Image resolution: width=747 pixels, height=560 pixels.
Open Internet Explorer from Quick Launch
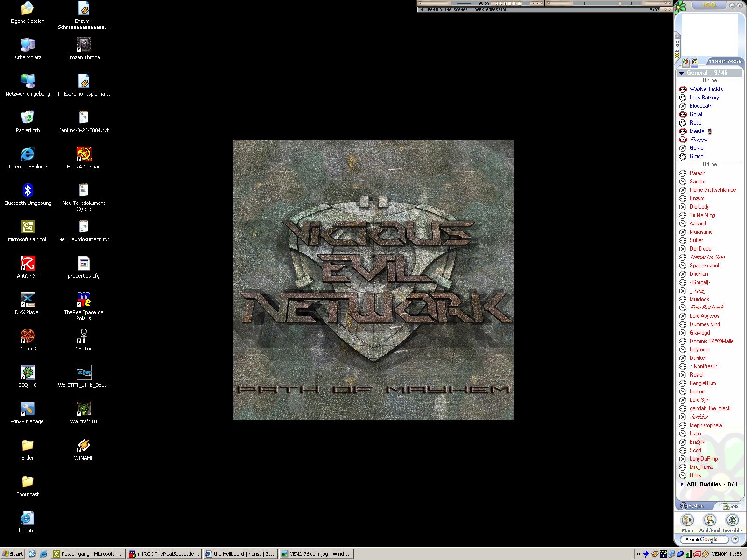point(43,554)
